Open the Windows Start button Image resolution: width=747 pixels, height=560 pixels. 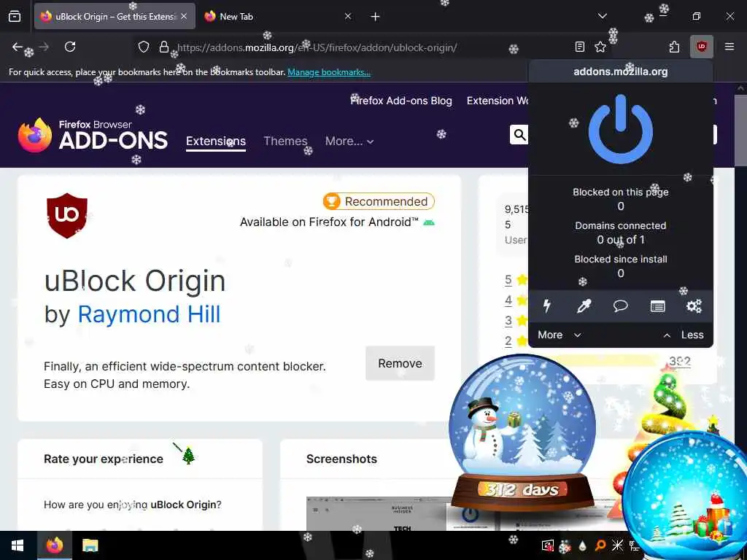[x=18, y=545]
